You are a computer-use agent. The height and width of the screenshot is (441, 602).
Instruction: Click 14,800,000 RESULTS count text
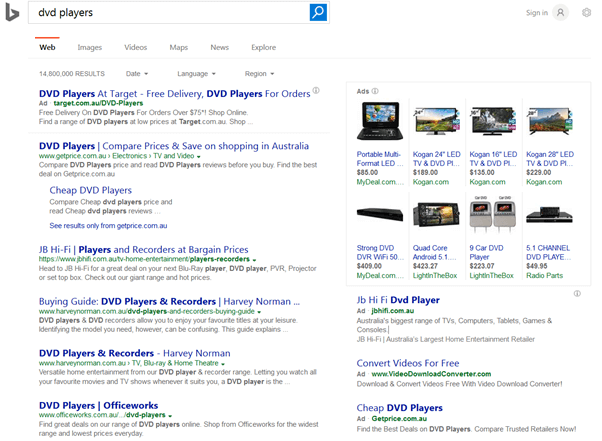pos(72,74)
